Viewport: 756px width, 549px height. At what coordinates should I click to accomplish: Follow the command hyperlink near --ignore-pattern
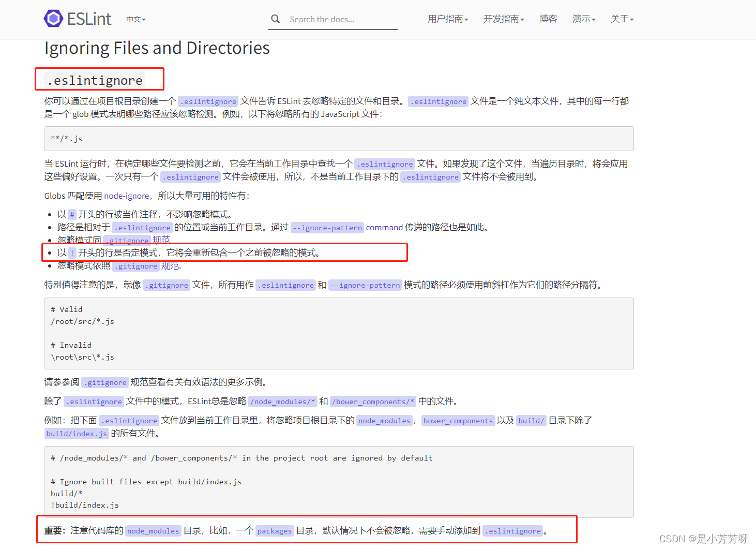coord(384,227)
